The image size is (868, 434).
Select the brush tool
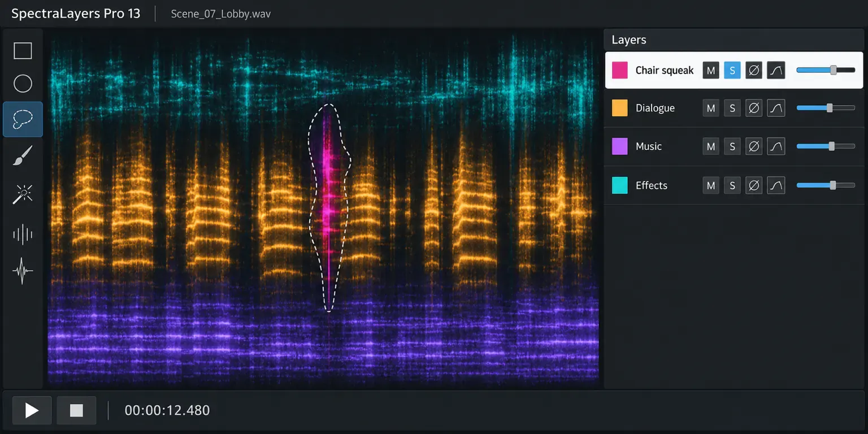(x=23, y=155)
